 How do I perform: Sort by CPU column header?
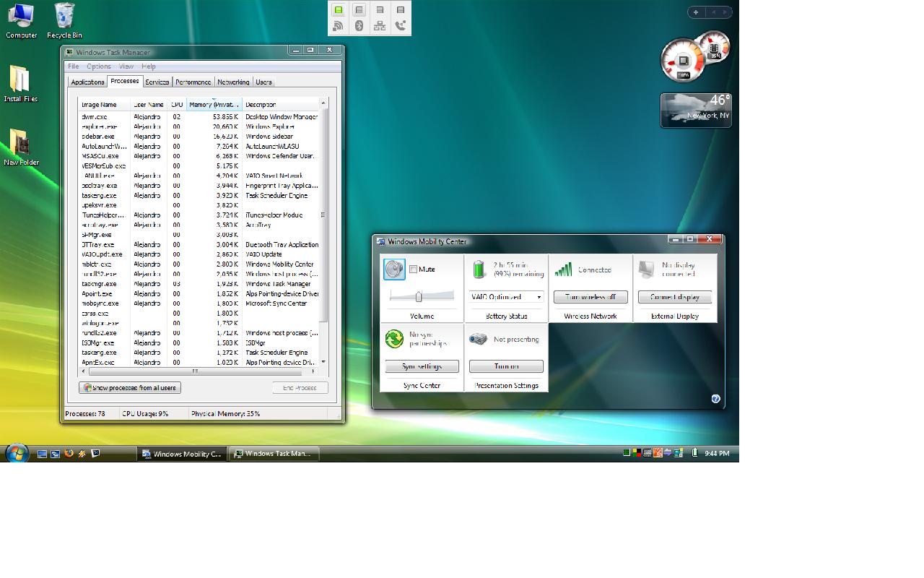[177, 105]
